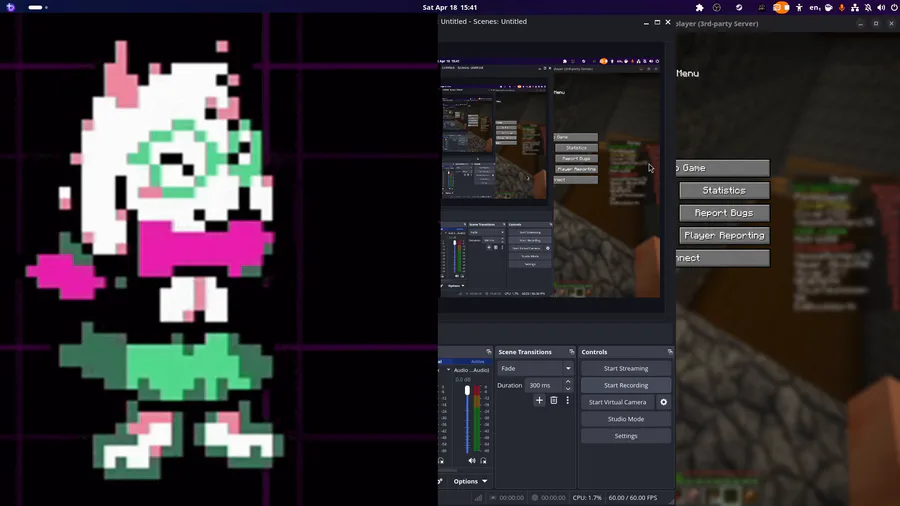The image size is (900, 506).
Task: Click the Controls panel title
Action: [x=594, y=352]
